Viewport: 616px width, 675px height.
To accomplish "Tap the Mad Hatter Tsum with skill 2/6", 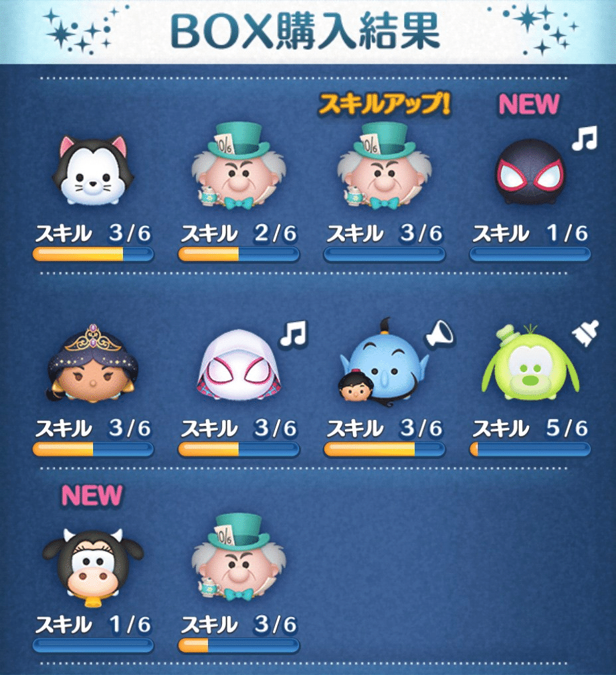I will point(239,166).
